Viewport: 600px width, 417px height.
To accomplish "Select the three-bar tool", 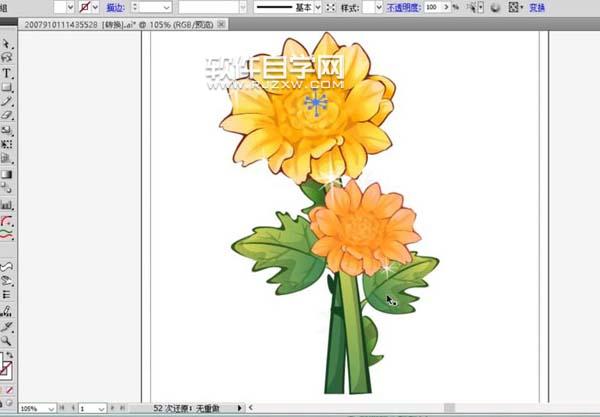I will pyautogui.click(x=6, y=295).
